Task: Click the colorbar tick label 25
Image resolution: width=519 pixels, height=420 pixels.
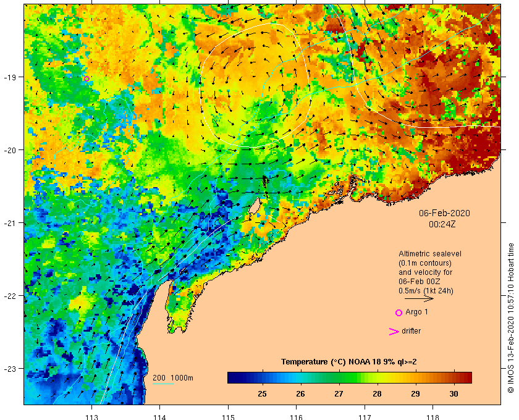Action: coord(262,394)
